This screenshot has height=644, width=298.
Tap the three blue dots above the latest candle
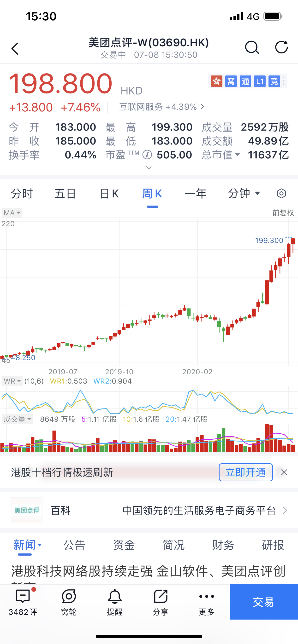coord(288,237)
